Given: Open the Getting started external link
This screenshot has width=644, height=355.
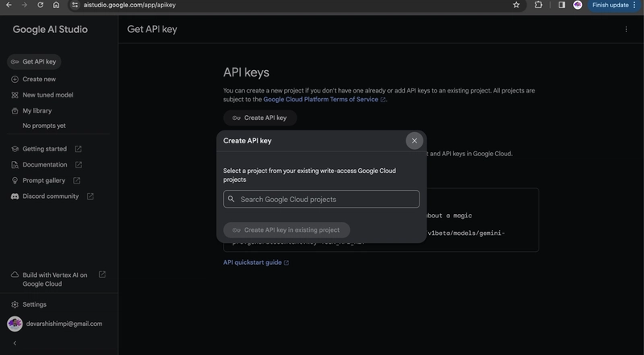Looking at the screenshot, I should coord(45,149).
